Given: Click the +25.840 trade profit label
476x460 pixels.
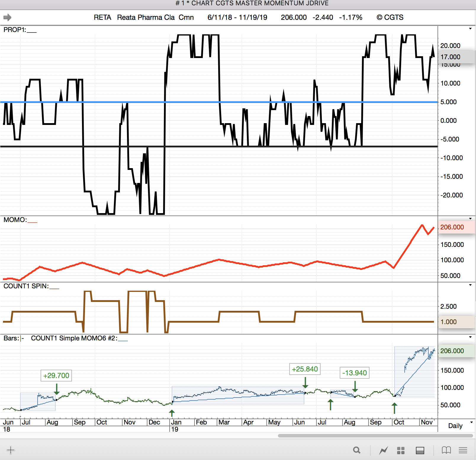Looking at the screenshot, I should [x=305, y=369].
